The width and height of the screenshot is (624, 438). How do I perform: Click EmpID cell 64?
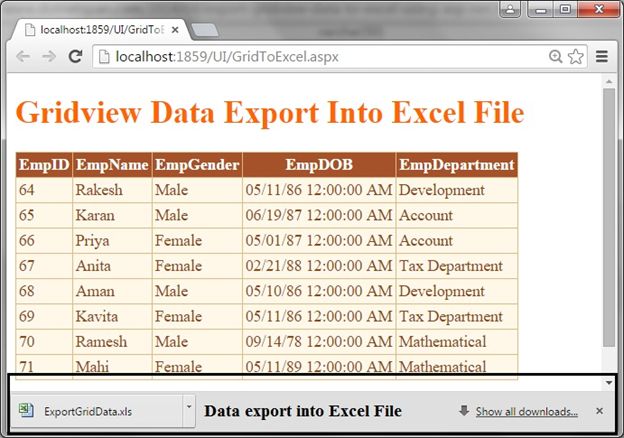coord(44,190)
